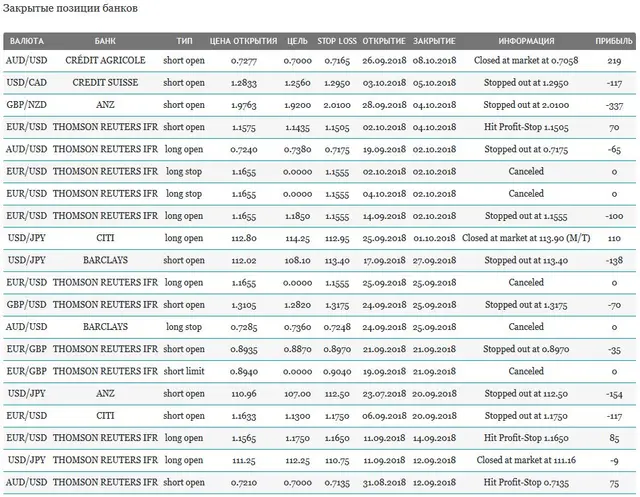Click 'Closed at market at 0.7058' text
640x497 pixels.
[526, 60]
